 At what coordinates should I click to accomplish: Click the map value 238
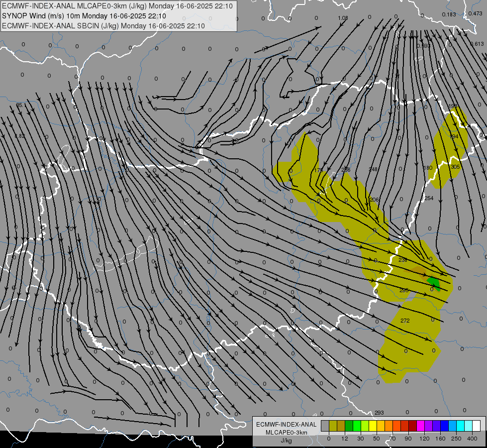[x=403, y=260]
